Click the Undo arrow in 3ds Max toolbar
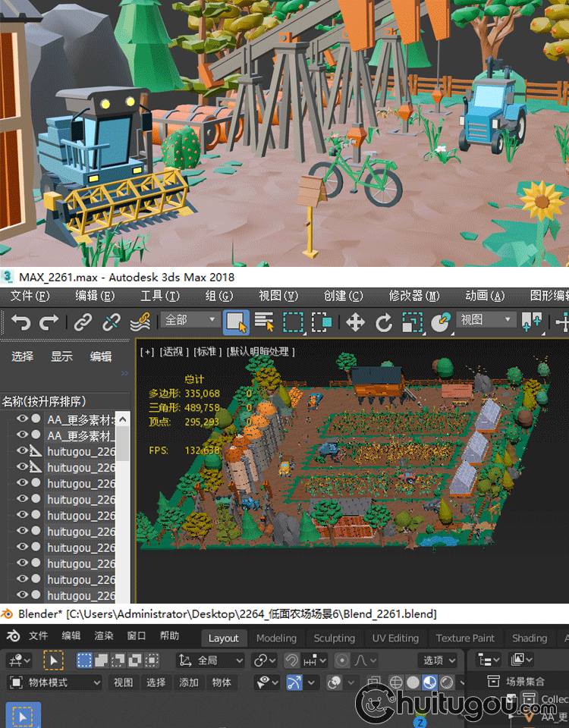Image resolution: width=569 pixels, height=728 pixels. (x=20, y=322)
